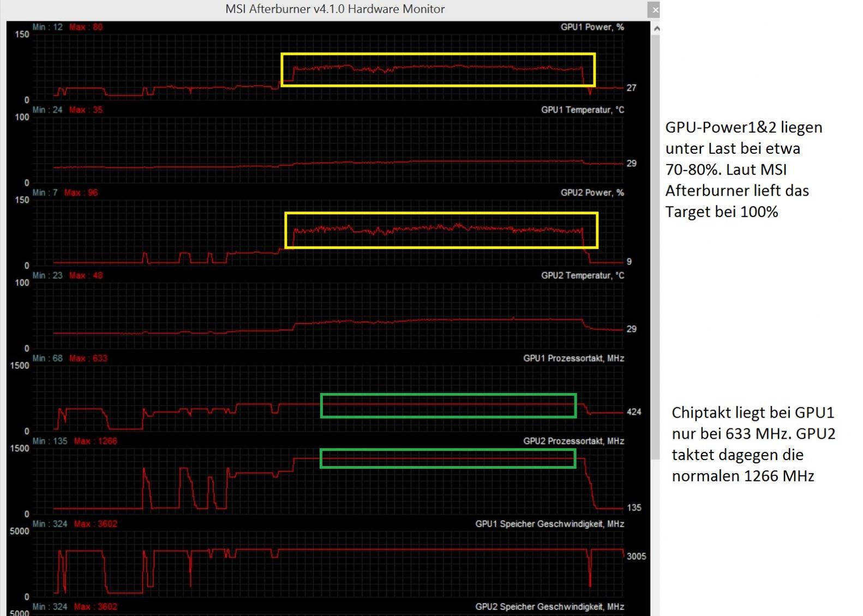
Task: Click the GPU1 Temperatur 'Max : 35' value
Action: pyautogui.click(x=86, y=110)
